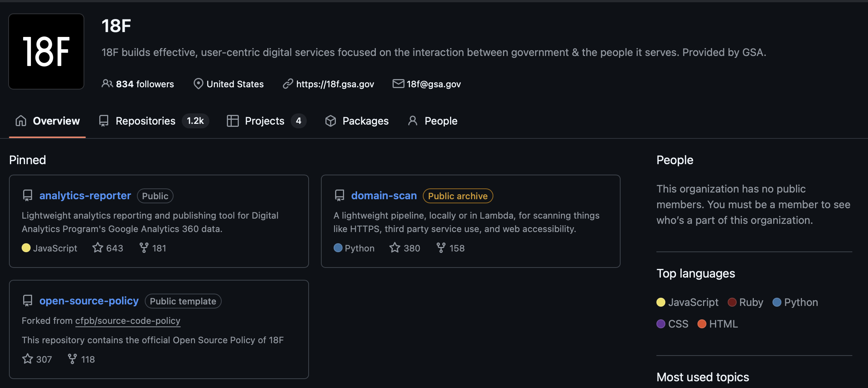This screenshot has width=868, height=388.
Task: Open the Projects tab
Action: point(264,121)
